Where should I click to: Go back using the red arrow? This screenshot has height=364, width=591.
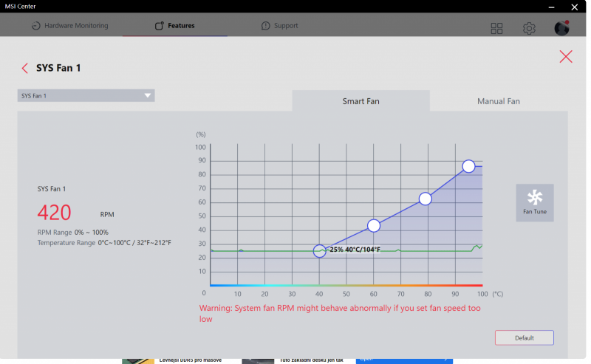click(x=25, y=68)
